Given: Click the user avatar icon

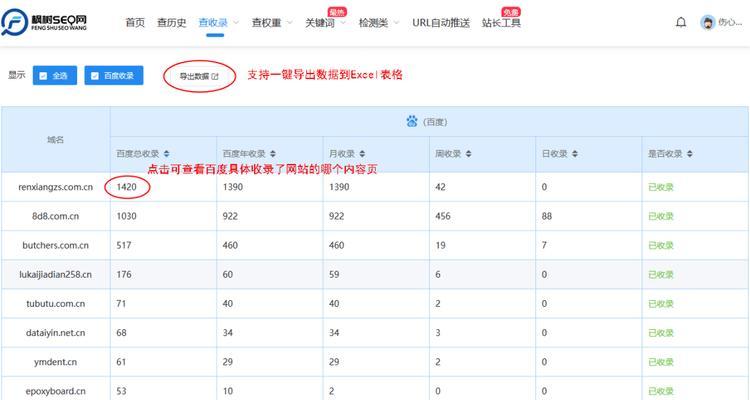Looking at the screenshot, I should (708, 22).
